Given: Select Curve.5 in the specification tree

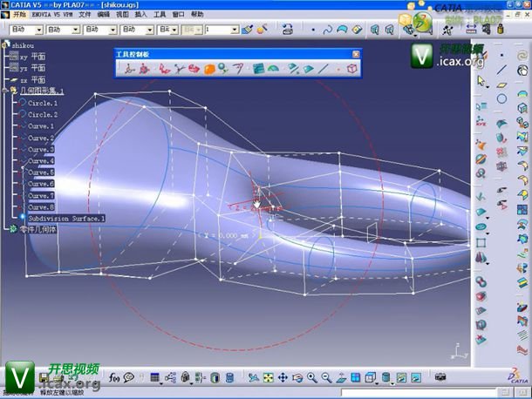Looking at the screenshot, I should click(41, 172).
